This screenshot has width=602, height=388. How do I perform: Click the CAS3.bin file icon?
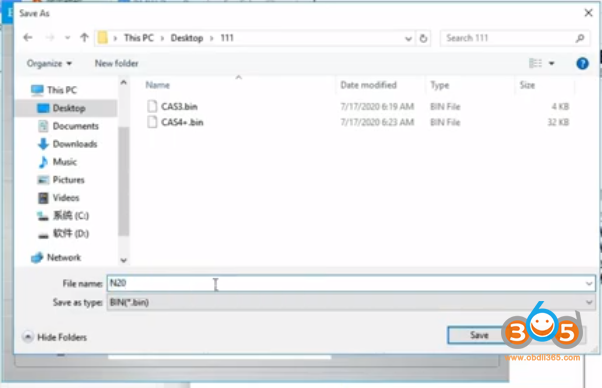click(x=152, y=106)
